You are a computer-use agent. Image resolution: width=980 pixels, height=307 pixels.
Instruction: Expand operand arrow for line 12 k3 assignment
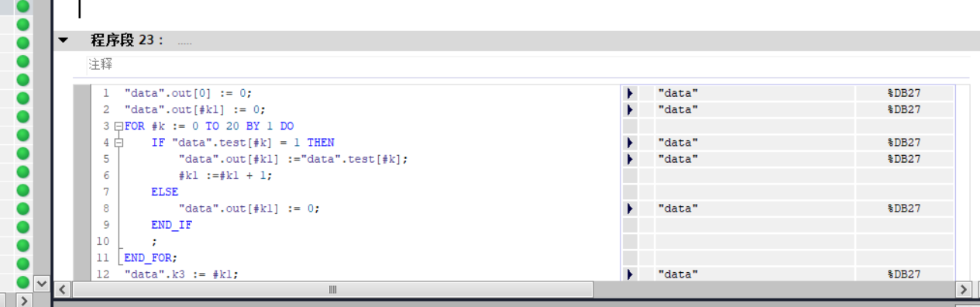point(630,274)
